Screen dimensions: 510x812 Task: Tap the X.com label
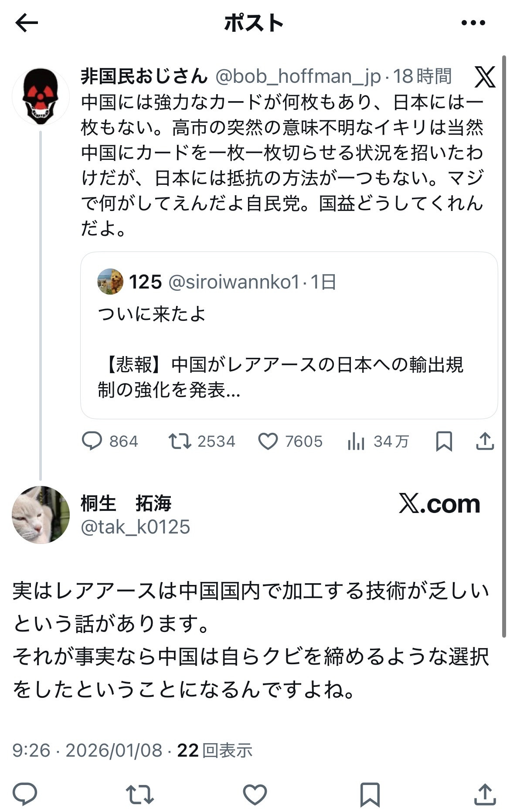click(439, 504)
